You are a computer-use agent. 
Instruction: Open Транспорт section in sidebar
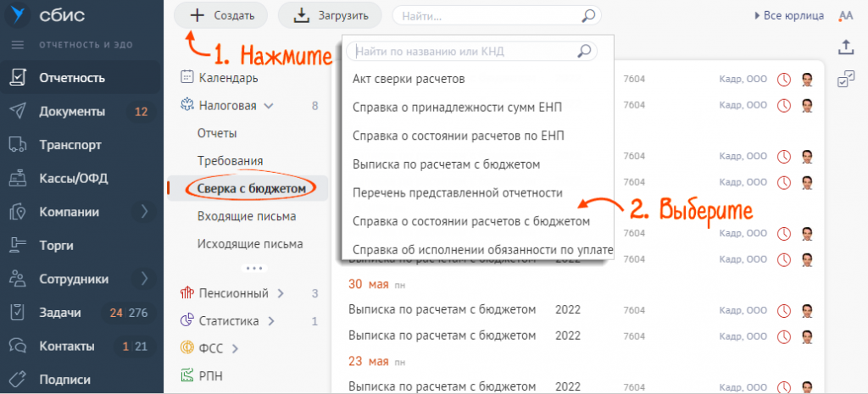pos(70,145)
